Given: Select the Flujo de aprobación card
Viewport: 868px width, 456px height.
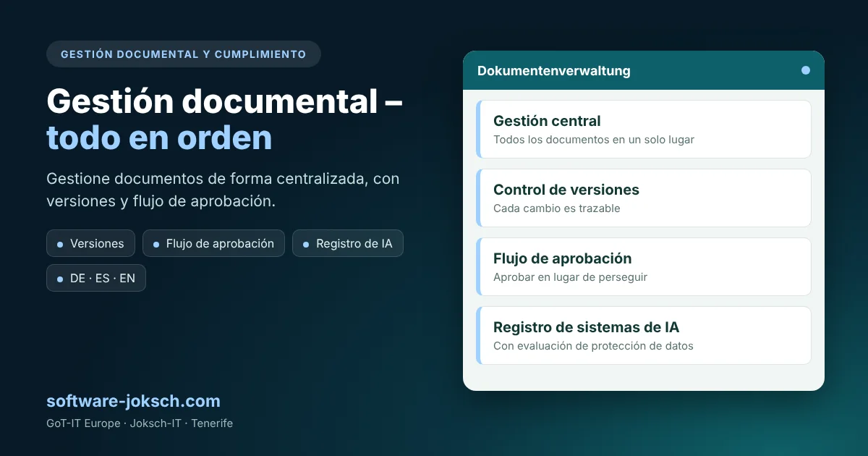Looking at the screenshot, I should pyautogui.click(x=644, y=266).
